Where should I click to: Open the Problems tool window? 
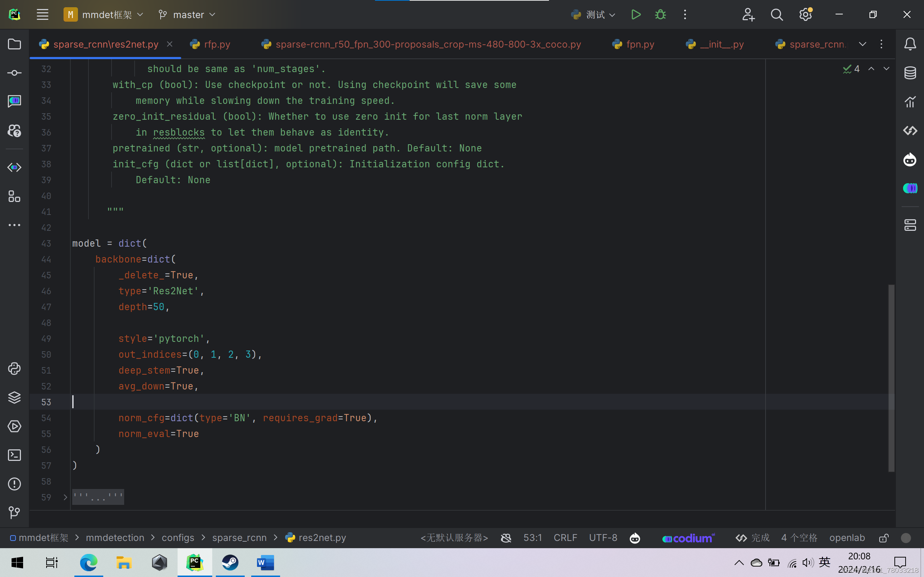[x=14, y=484]
